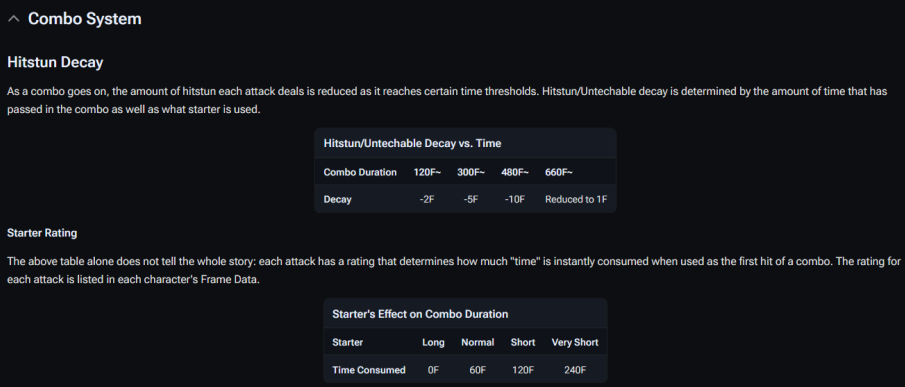Click the 660F~ column header

click(559, 172)
